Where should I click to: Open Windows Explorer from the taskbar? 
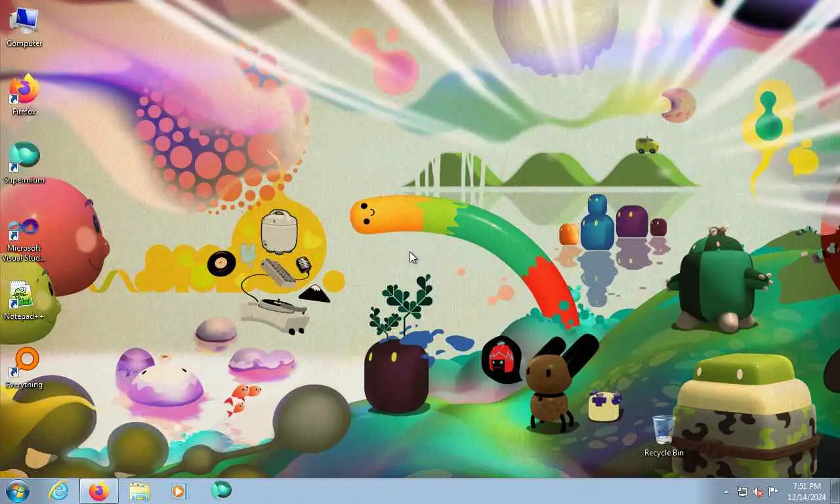pyautogui.click(x=140, y=491)
